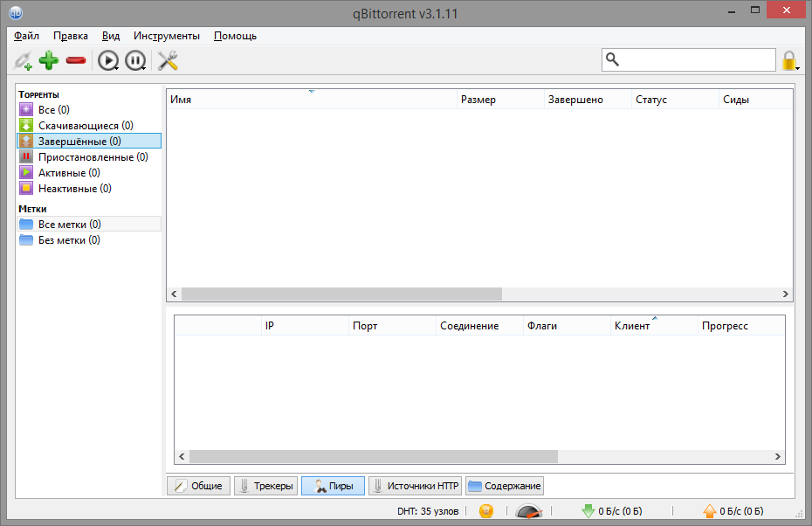Select the Все метки (0) label
The height and width of the screenshot is (526, 812).
89,225
